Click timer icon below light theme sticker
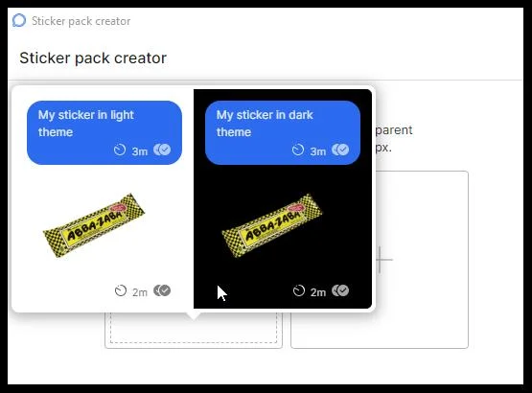Viewport: 532px width, 393px height. (121, 290)
